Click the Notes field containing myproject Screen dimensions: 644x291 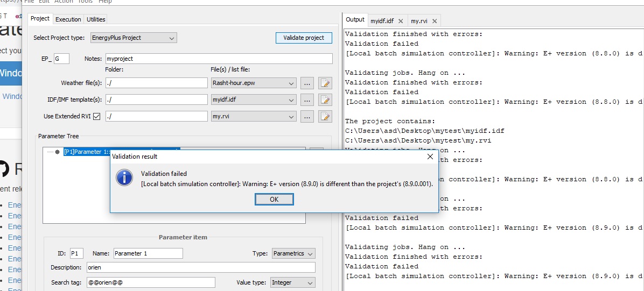point(219,59)
